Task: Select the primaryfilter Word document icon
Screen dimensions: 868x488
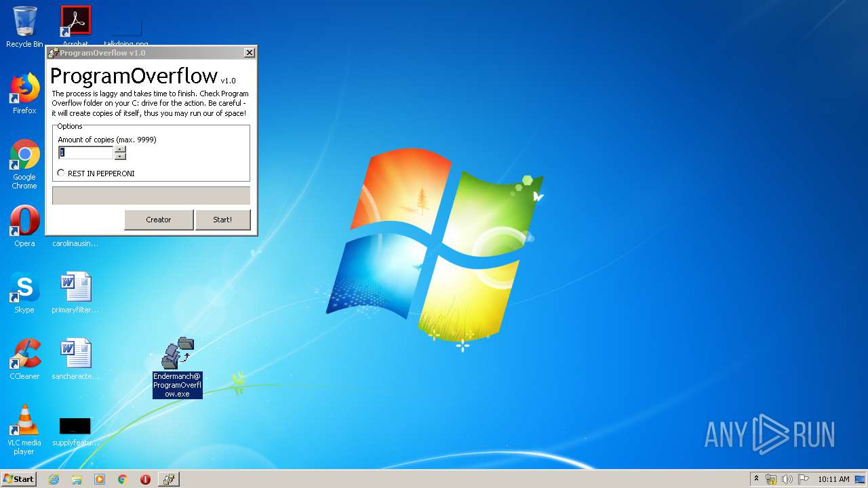Action: [x=75, y=293]
